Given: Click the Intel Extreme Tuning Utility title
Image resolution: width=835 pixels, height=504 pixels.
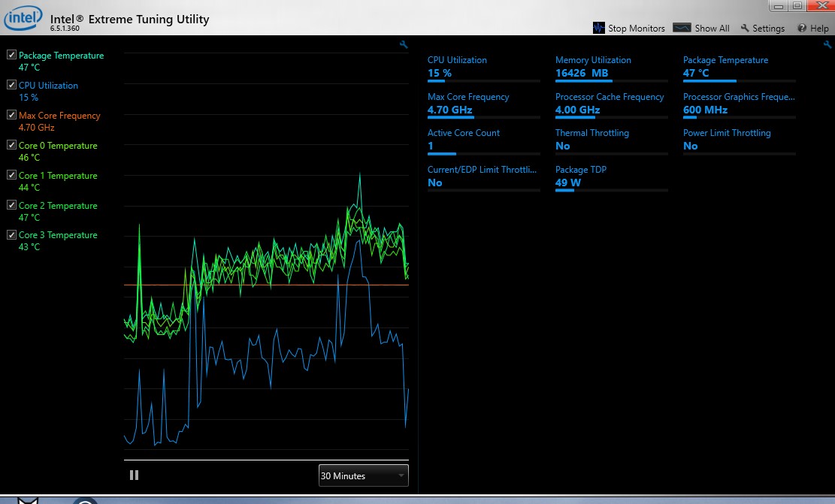Looking at the screenshot, I should click(129, 20).
